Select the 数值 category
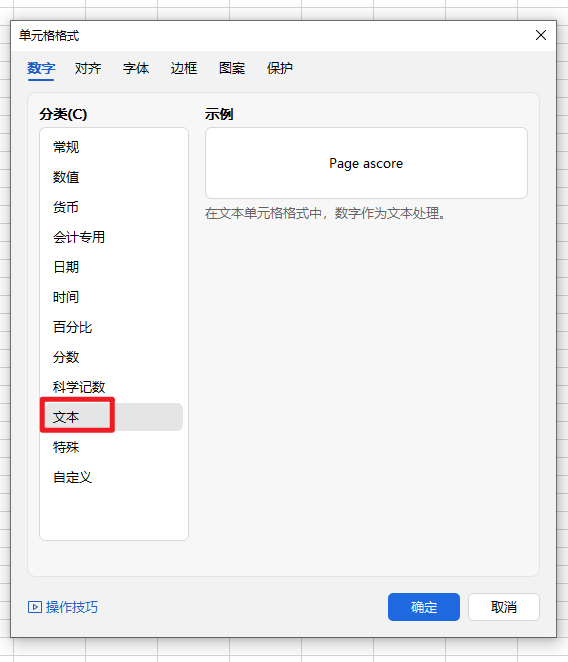Viewport: 568px width, 662px height. click(114, 177)
